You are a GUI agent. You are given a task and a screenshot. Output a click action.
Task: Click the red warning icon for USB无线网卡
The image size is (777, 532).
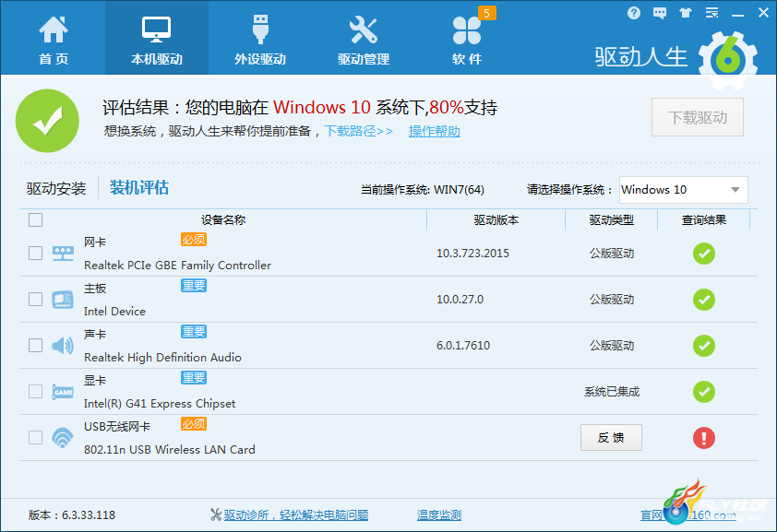coord(704,437)
